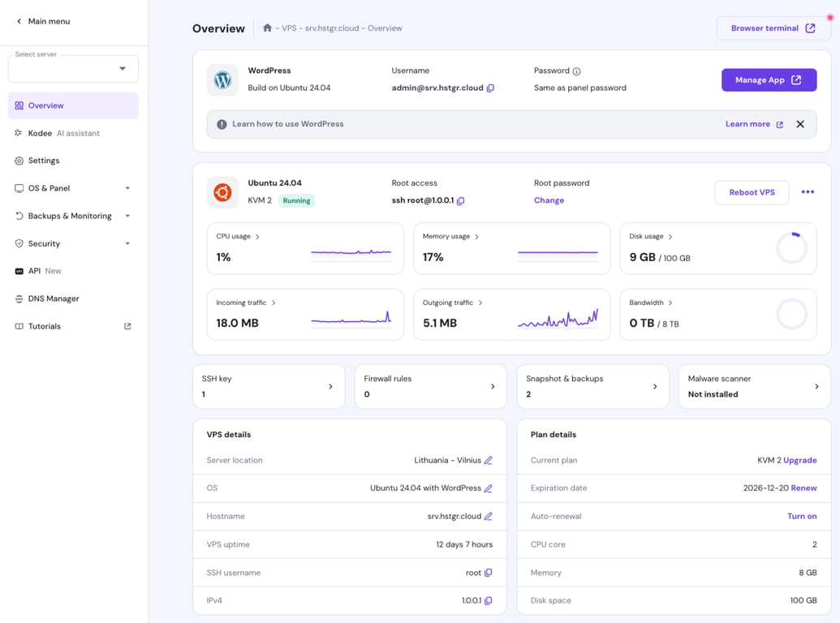Open the three-dot VPS options menu
840x623 pixels.
(x=808, y=191)
